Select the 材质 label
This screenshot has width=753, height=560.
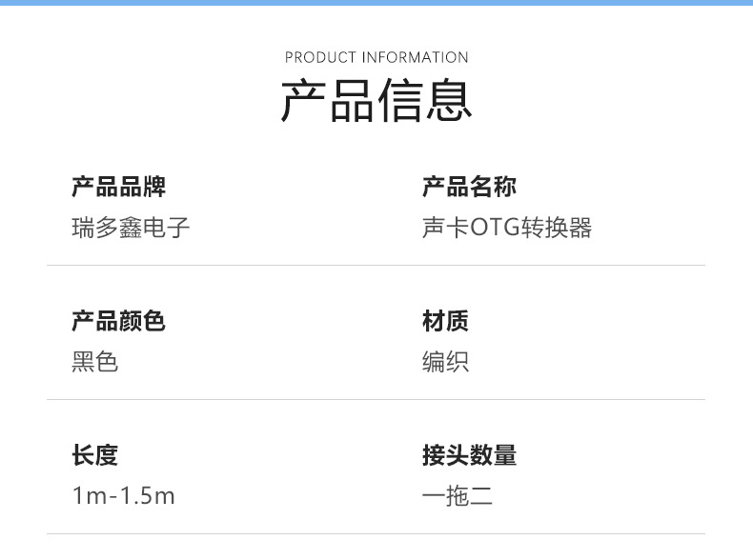coord(446,321)
